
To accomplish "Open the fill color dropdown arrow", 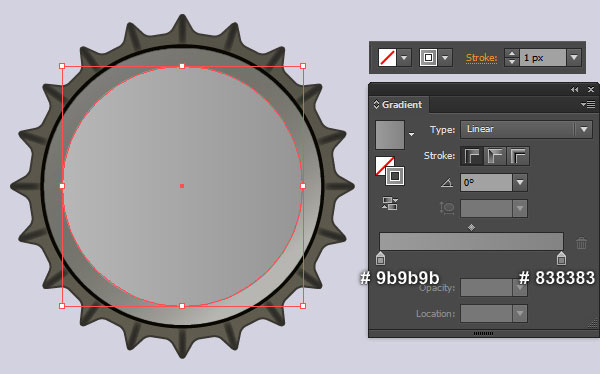I will tap(404, 58).
